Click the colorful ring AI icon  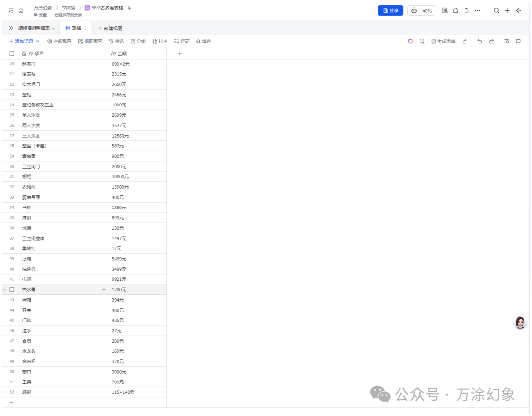click(410, 41)
